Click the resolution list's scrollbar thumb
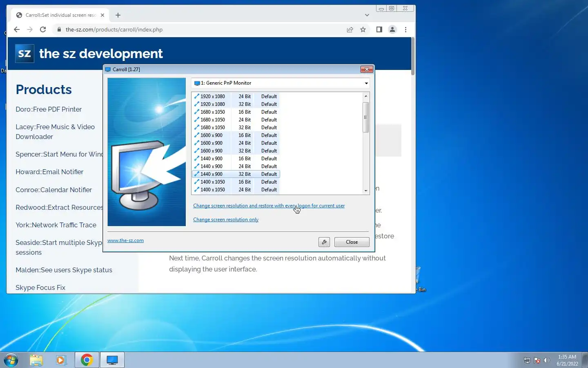Screen dimensions: 588x368 click(366, 117)
